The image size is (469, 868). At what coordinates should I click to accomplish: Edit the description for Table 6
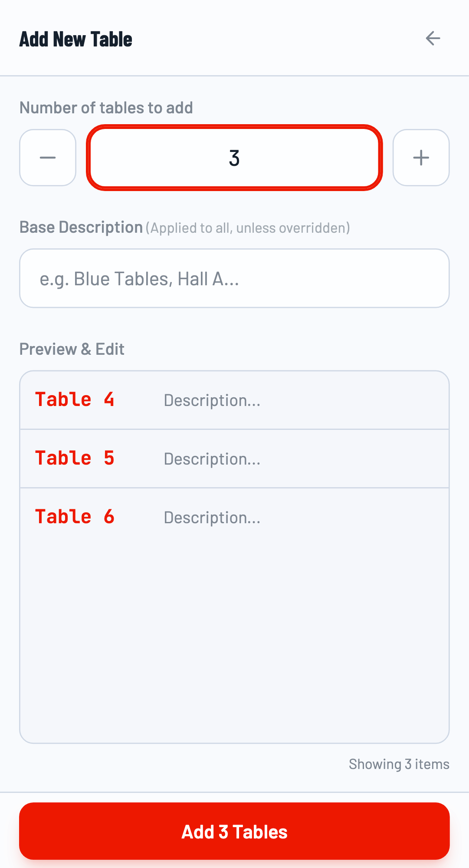[212, 517]
